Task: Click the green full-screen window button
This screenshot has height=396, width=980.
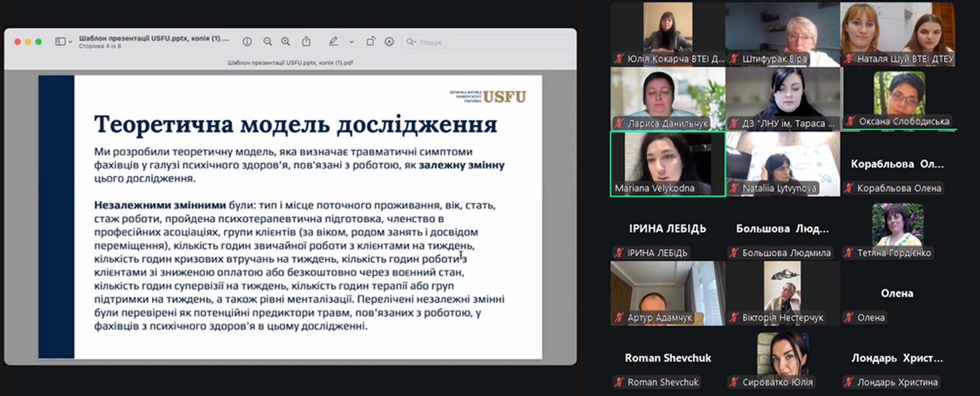Action: point(39,42)
